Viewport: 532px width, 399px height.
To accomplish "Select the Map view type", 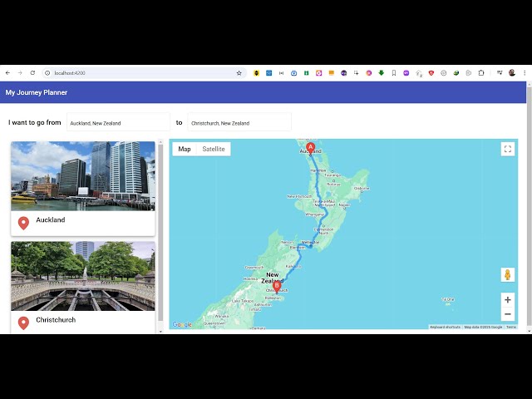I will click(185, 149).
